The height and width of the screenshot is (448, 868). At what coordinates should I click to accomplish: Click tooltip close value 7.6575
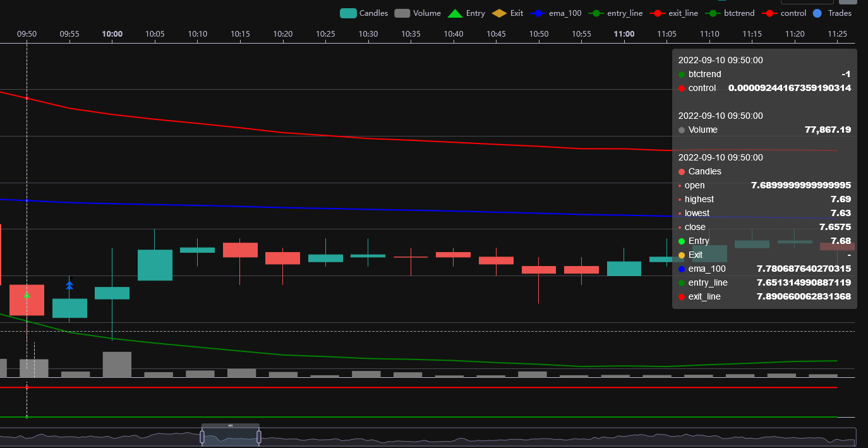coord(835,227)
